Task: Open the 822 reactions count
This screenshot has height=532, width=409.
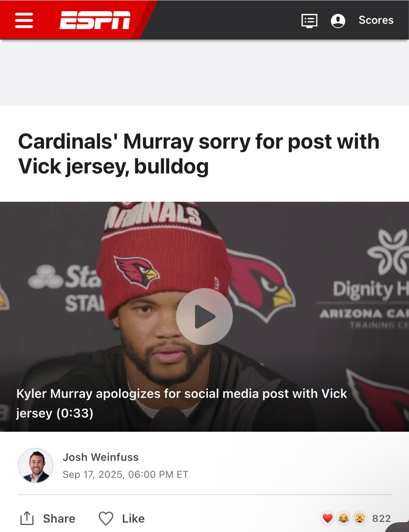Action: pyautogui.click(x=381, y=518)
